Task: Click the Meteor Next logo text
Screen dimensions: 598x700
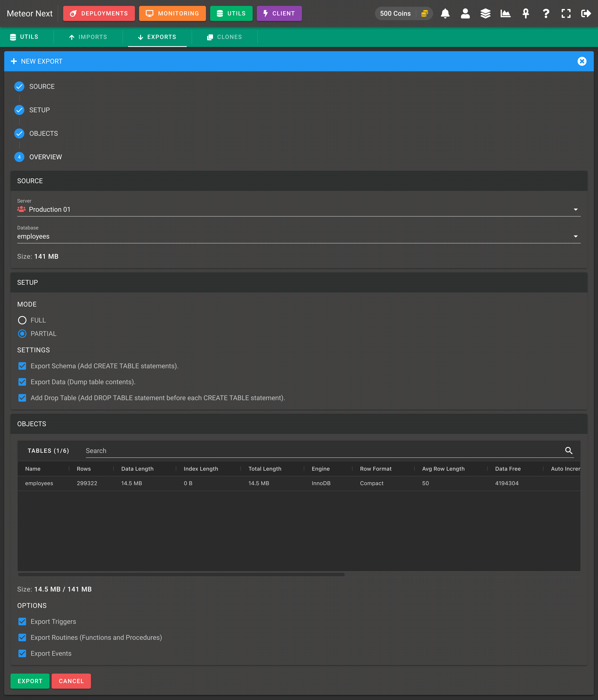Action: click(30, 14)
